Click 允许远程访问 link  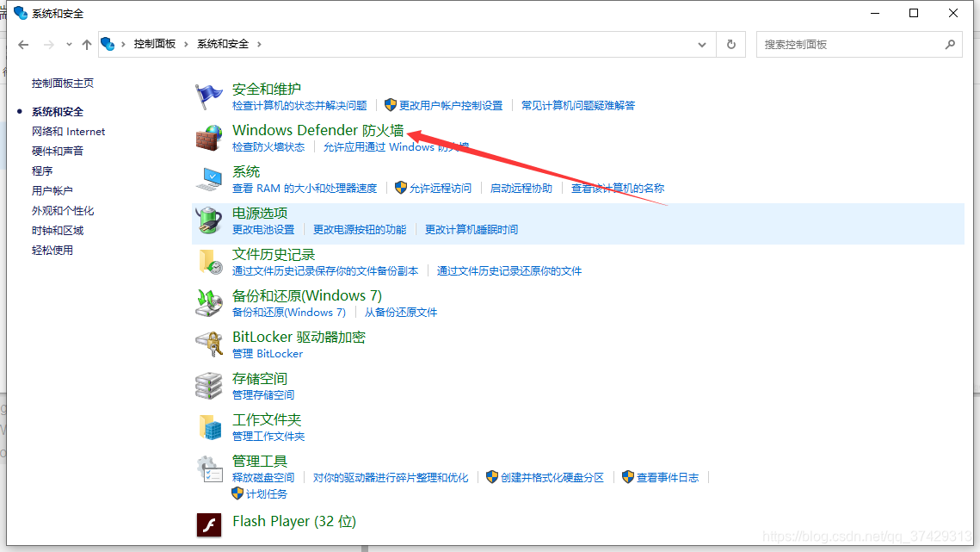click(440, 189)
